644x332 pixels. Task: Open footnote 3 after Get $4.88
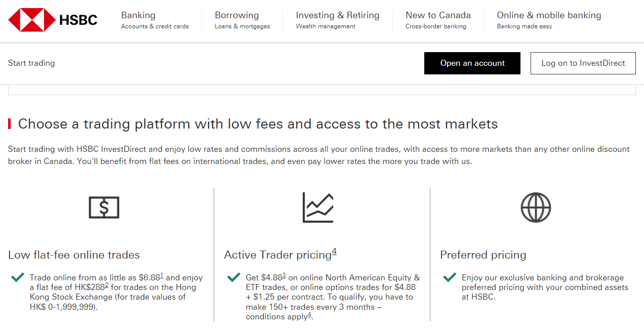(284, 275)
